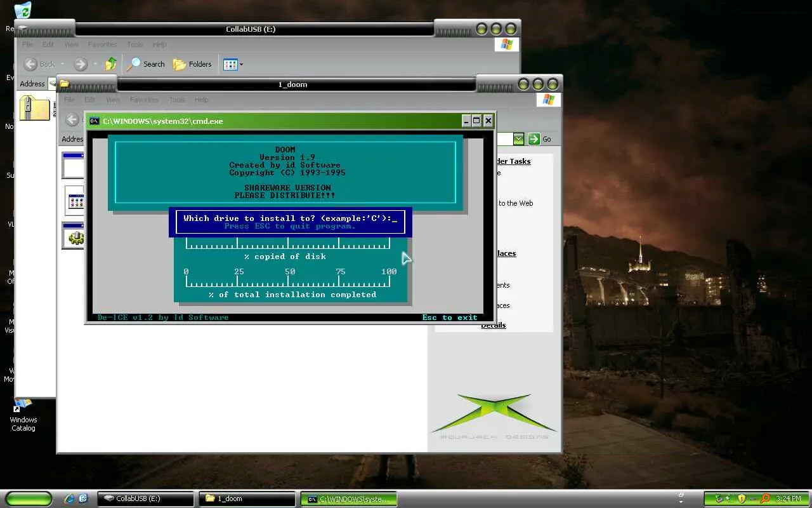812x508 pixels.
Task: Switch to CollabUSB (E:) taskbar button
Action: [x=146, y=498]
